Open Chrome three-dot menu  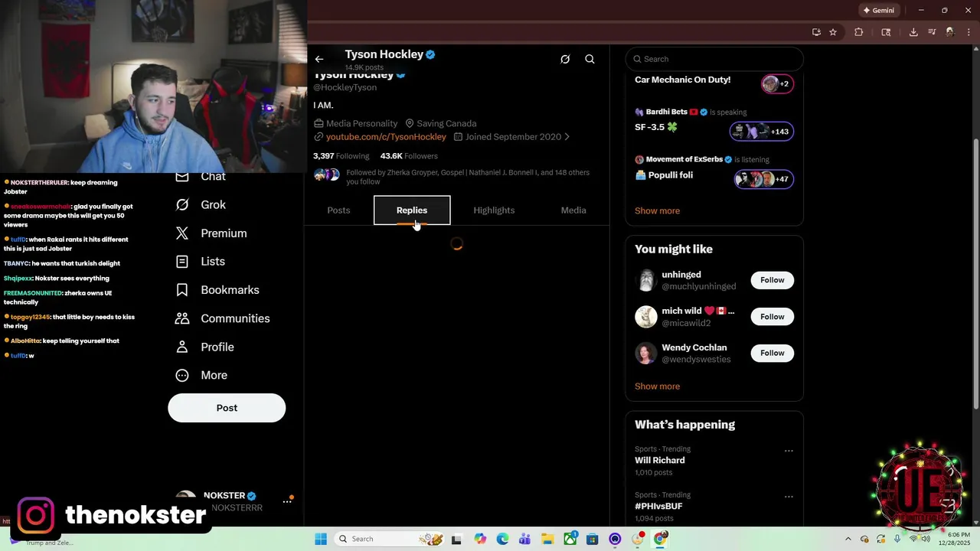coord(969,32)
